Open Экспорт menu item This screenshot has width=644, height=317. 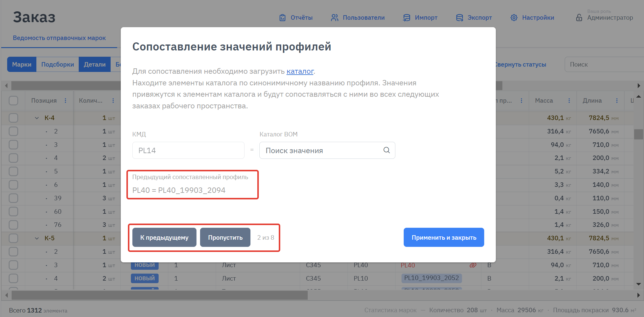tap(480, 18)
